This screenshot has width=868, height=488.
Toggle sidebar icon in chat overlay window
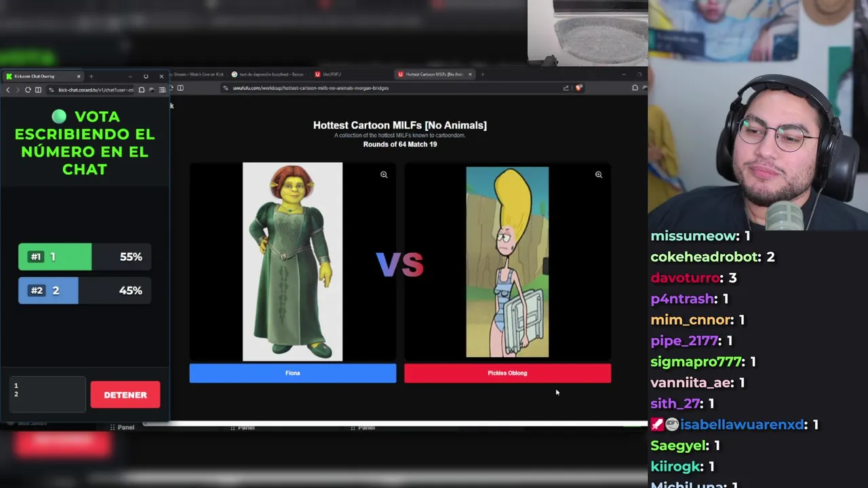(38, 89)
